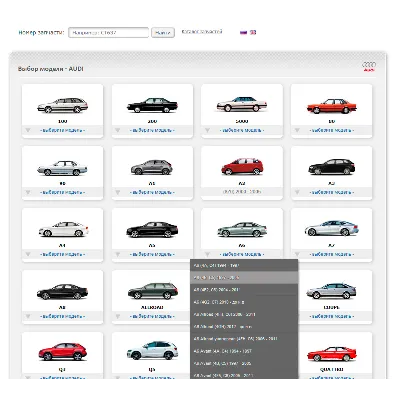Click the part number search field
400x400 pixels.
click(x=109, y=33)
